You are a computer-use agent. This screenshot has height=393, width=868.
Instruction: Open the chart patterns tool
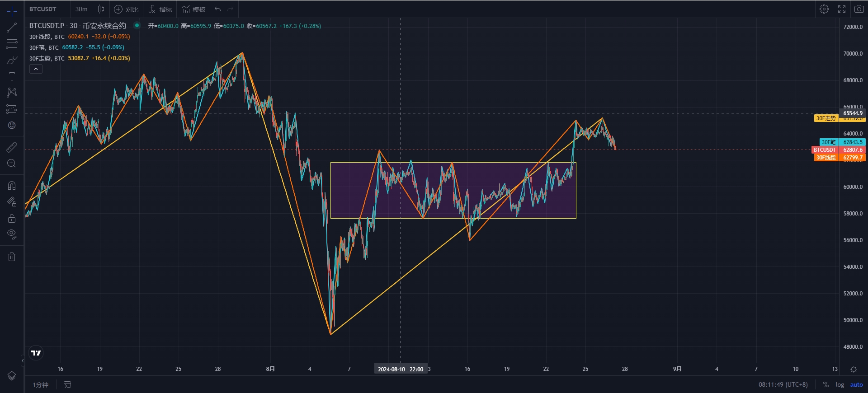pos(12,93)
